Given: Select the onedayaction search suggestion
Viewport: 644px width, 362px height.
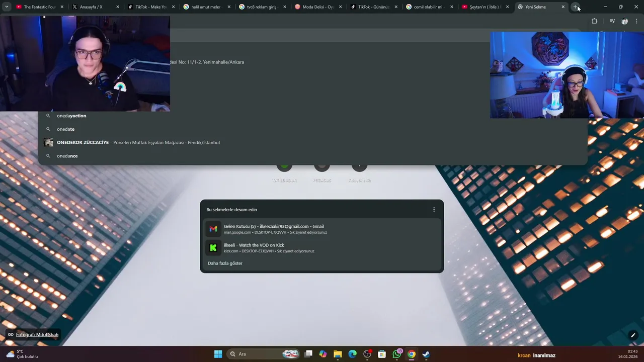Looking at the screenshot, I should 312,116.
